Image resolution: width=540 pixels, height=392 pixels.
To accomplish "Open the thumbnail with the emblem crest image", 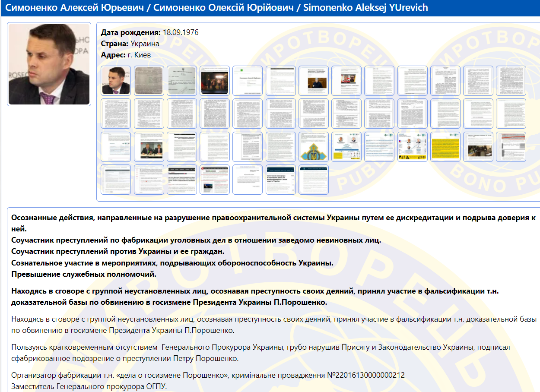I will click(x=314, y=147).
